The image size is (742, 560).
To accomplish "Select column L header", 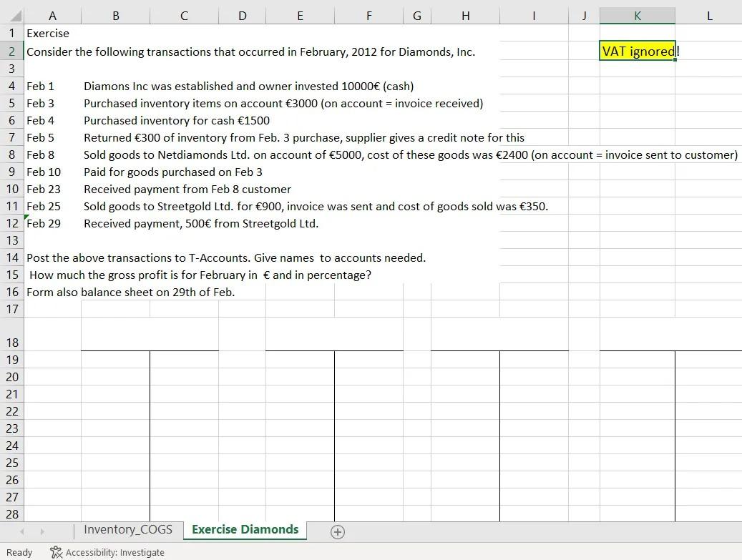I will [x=709, y=16].
